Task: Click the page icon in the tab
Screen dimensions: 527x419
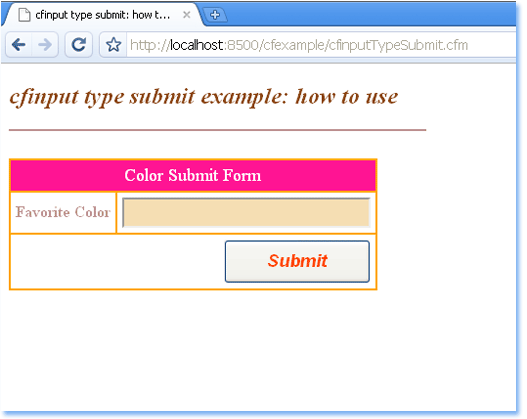Action: point(24,15)
